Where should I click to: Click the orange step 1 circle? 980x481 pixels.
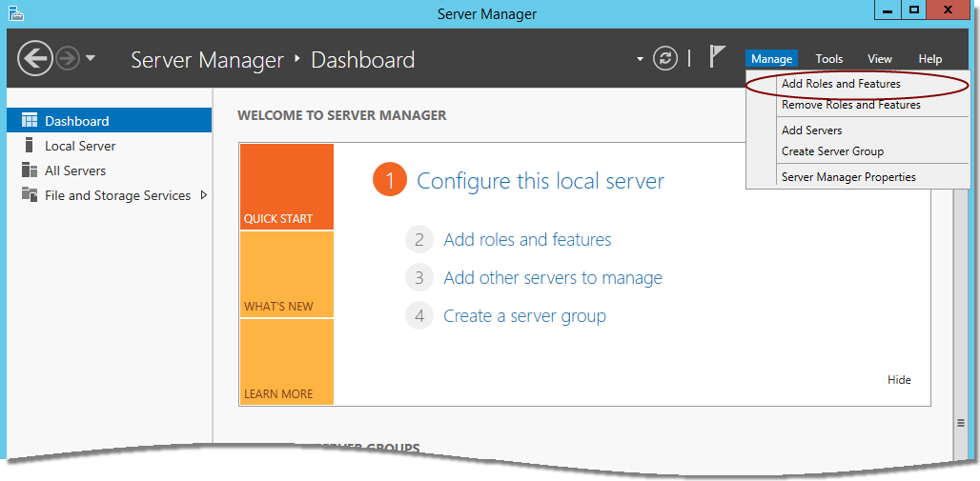point(390,181)
